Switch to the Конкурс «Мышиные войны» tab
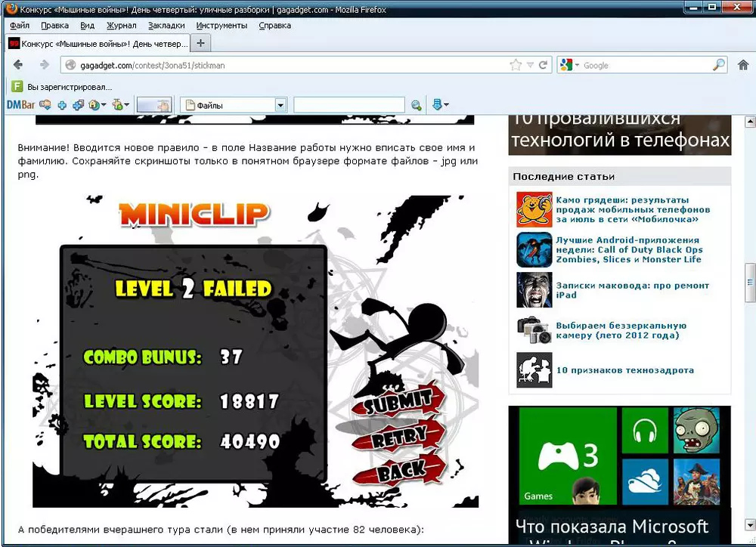 98,43
